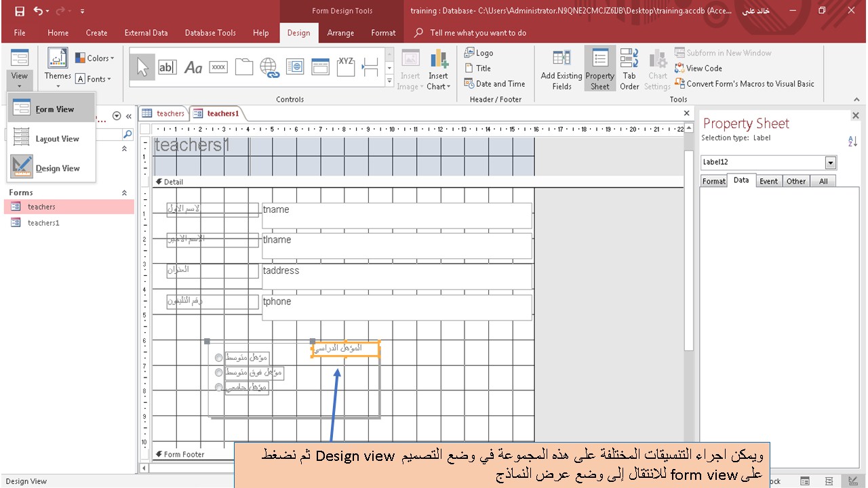Switch to the Arrange ribbon tab
Screen dimensions: 868x488
[340, 33]
